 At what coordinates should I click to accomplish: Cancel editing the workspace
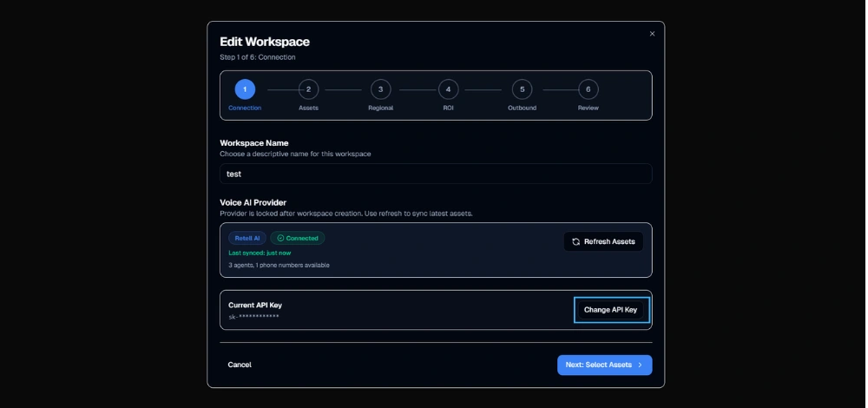pos(240,365)
